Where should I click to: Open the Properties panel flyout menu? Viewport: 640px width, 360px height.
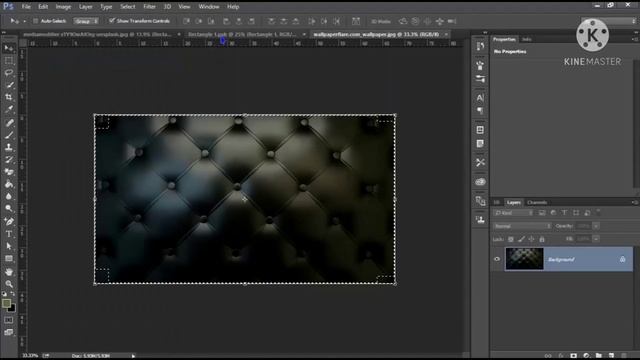[x=635, y=39]
